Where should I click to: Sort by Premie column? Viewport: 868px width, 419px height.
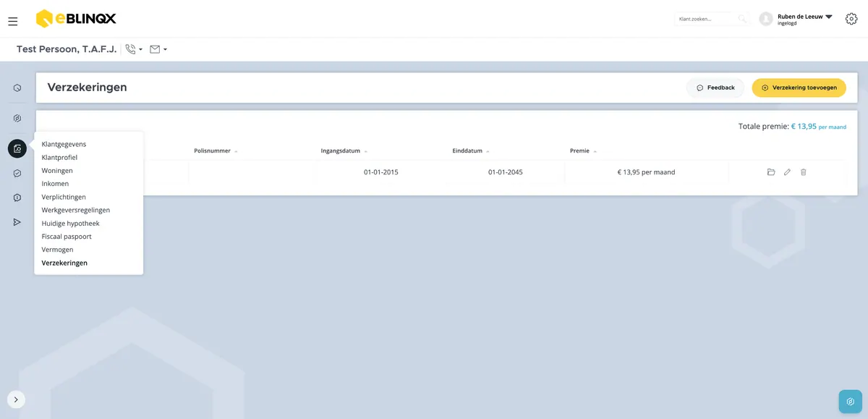tap(584, 151)
